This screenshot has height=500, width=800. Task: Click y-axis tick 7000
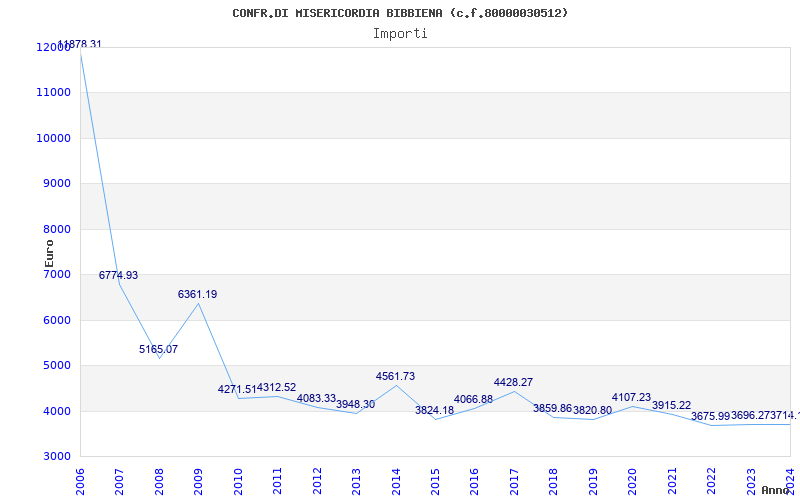tap(55, 274)
